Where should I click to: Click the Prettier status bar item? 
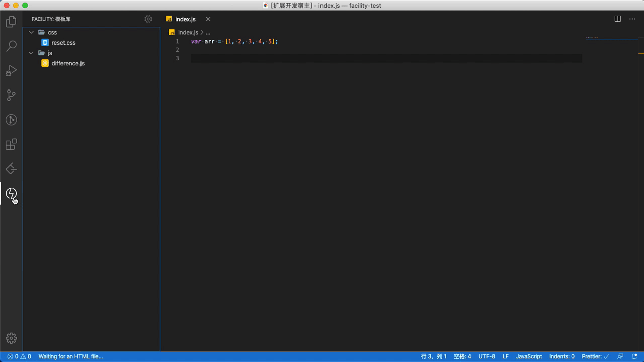pos(595,356)
